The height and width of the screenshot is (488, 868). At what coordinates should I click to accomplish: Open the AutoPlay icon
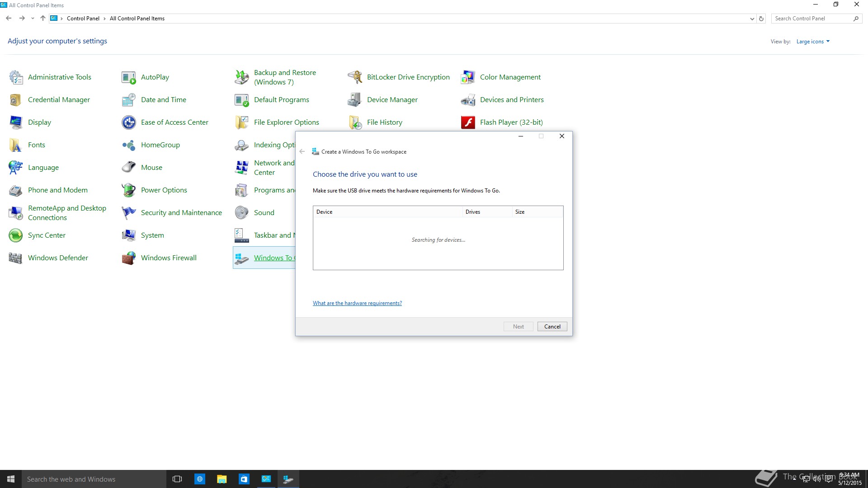coord(129,77)
